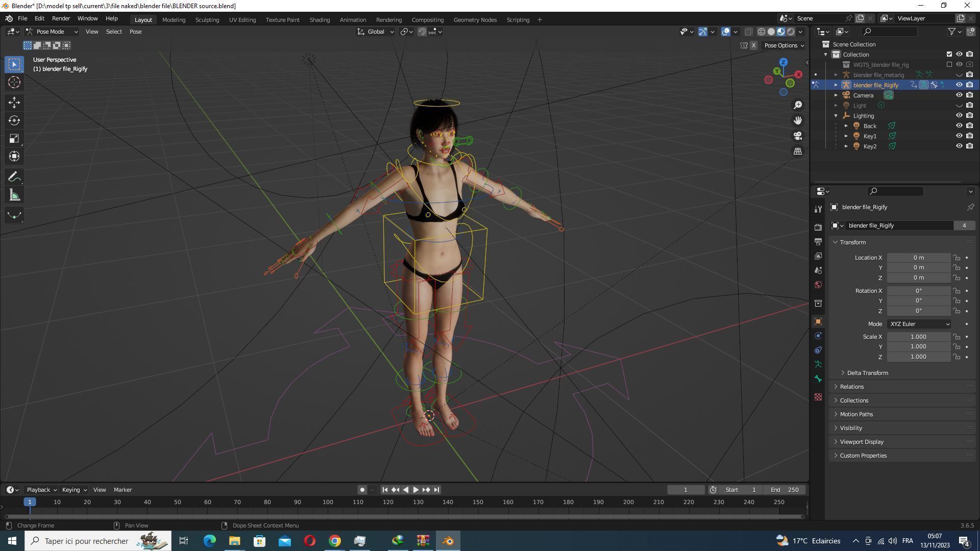Switch to Geometry Nodes workspace tab
Screen dimensions: 980x551
pyautogui.click(x=475, y=19)
